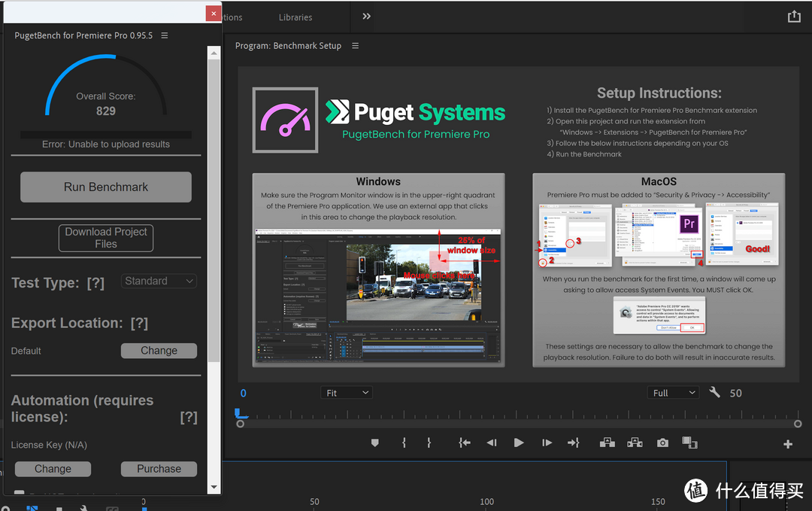Close the PugetBench extension window
This screenshot has height=511, width=812.
tap(214, 14)
